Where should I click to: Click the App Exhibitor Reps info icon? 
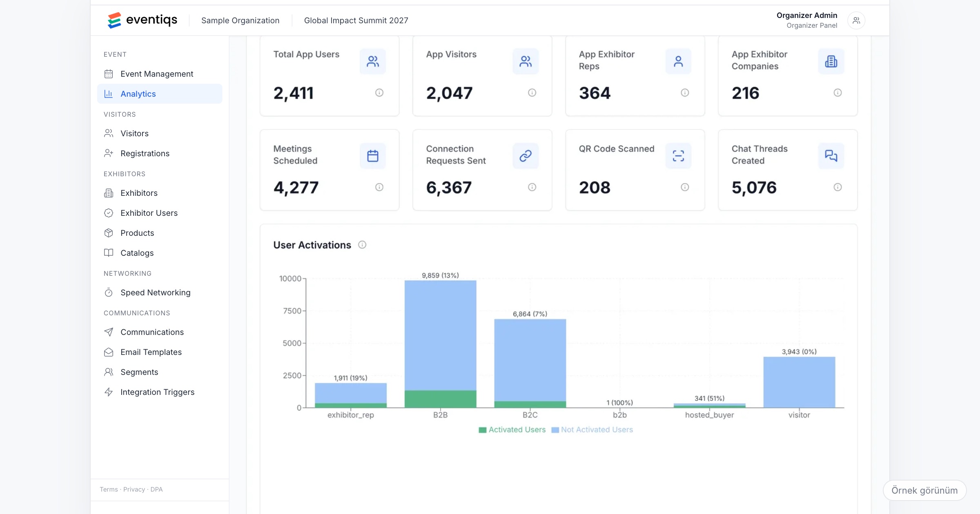685,93
